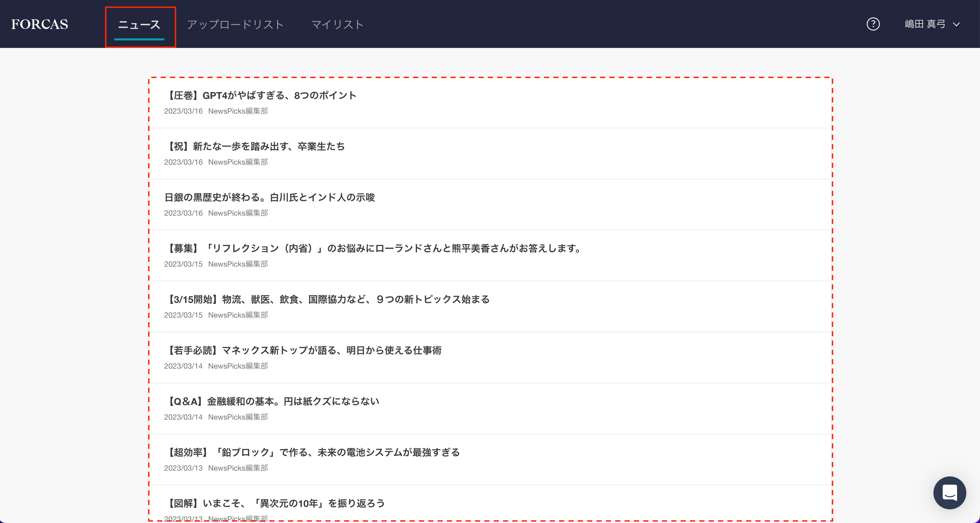Open the GPT4がやばすぎる article
This screenshot has width=980, height=523.
click(x=261, y=95)
